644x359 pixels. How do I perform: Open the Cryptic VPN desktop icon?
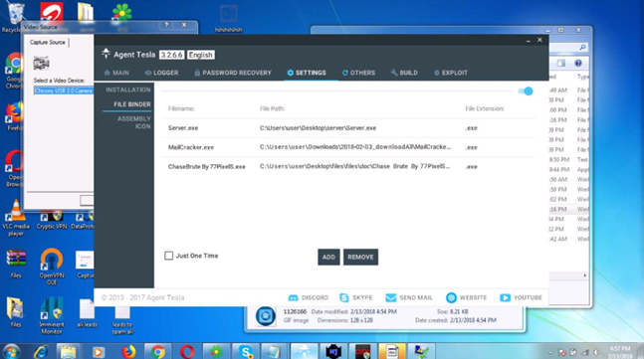pyautogui.click(x=52, y=221)
